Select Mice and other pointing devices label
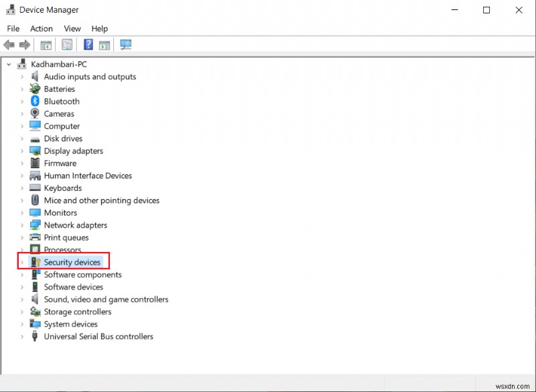Screen dimensions: 536x392 (x=102, y=200)
